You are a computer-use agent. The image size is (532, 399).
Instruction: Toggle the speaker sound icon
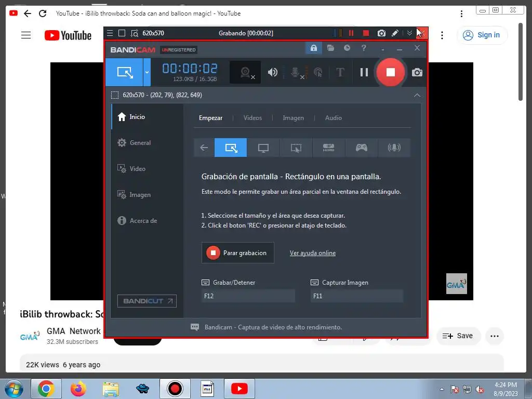pyautogui.click(x=272, y=72)
